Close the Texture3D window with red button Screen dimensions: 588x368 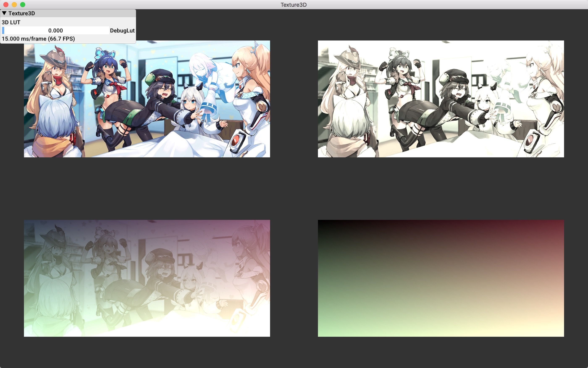tap(6, 5)
